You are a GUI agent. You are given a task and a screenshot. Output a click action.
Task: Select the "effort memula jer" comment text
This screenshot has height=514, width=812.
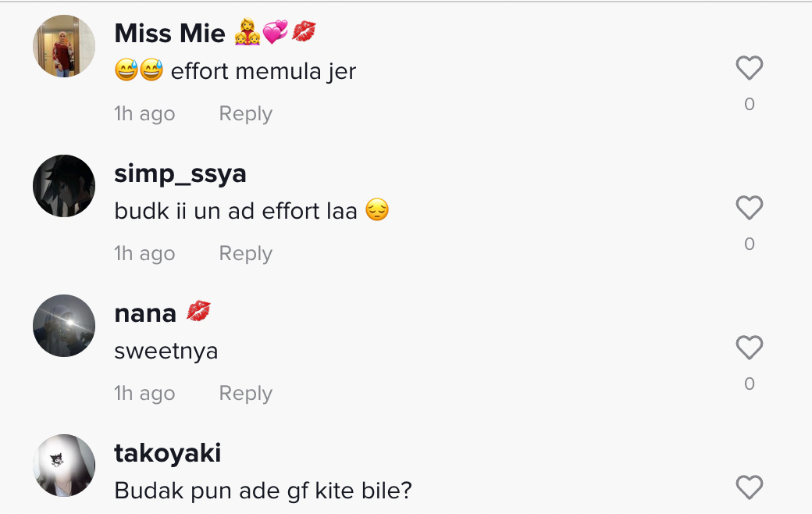(x=262, y=72)
